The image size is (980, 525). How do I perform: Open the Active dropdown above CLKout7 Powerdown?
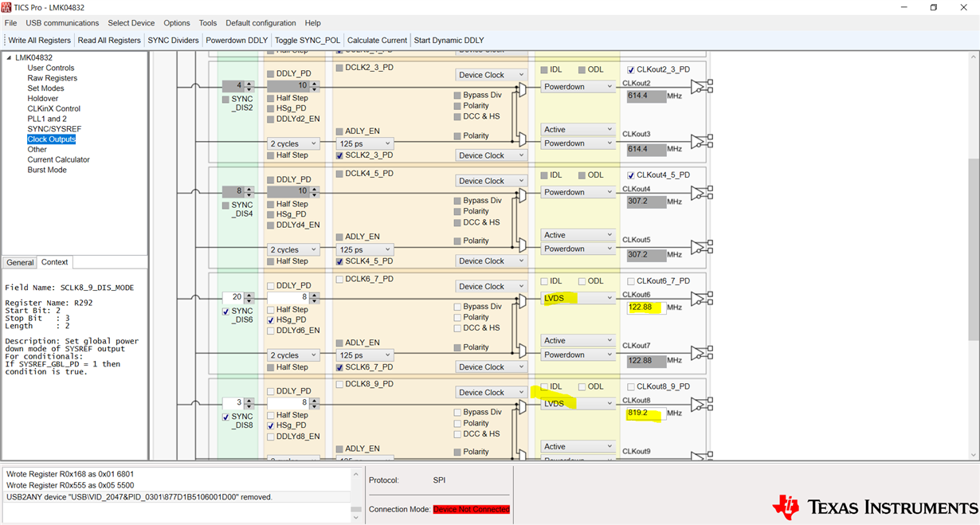[578, 341]
